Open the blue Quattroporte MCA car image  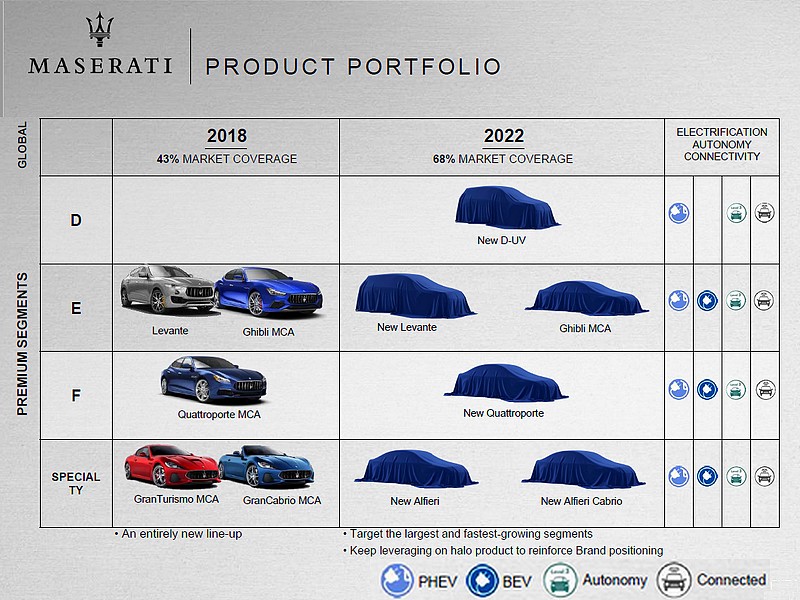(213, 380)
